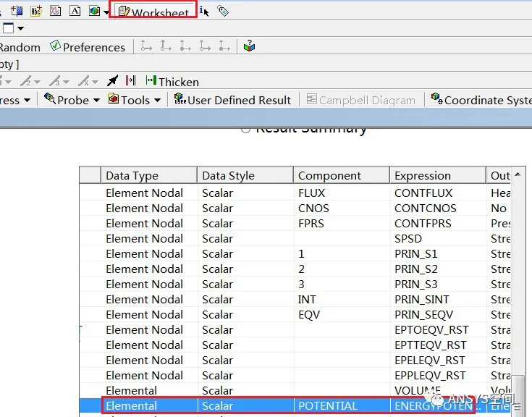Click the text annotation 'A' icon

75,11
